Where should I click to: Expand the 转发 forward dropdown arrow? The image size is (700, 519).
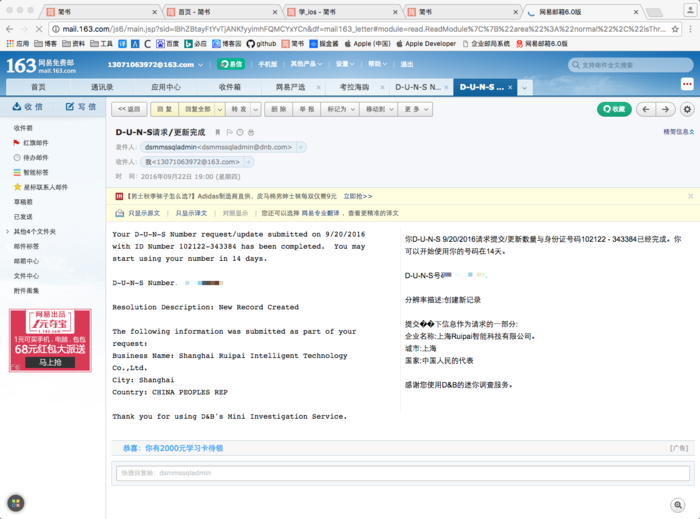pos(256,109)
